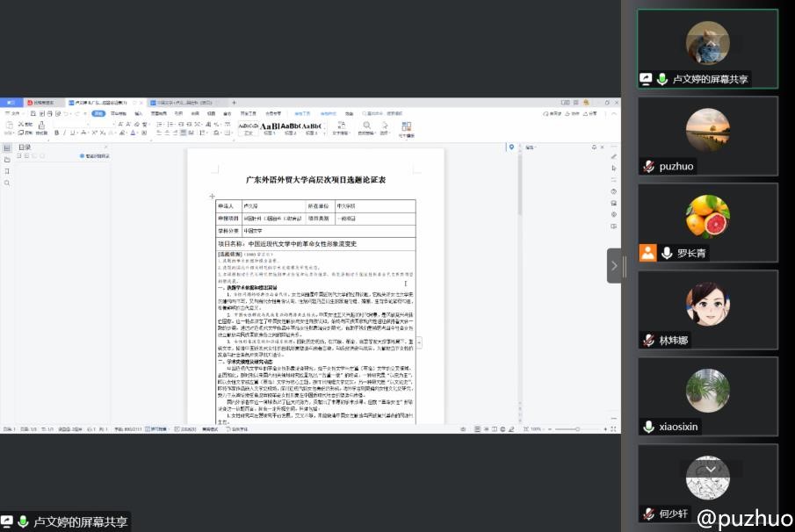Click the folder icon in the left sidebar
This screenshot has height=532, width=795.
(x=7, y=160)
